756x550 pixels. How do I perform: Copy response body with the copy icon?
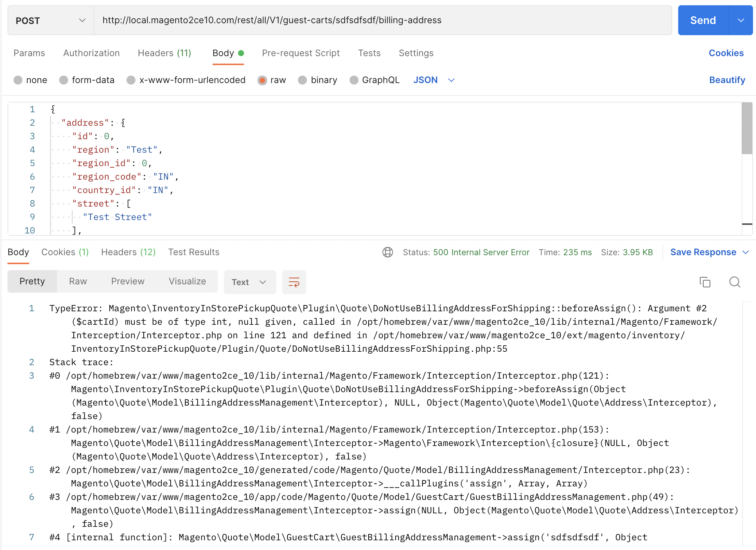pyautogui.click(x=705, y=282)
